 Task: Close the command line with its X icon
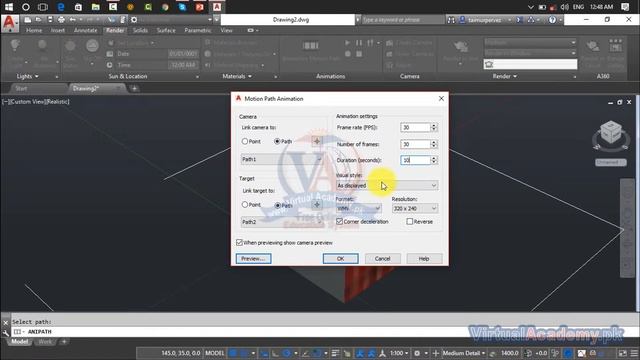5,322
